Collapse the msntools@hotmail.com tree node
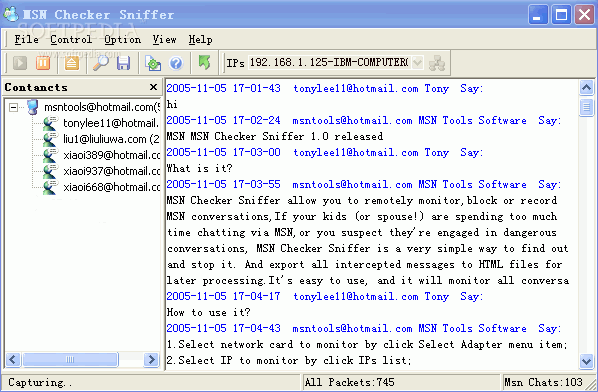This screenshot has height=392, width=598. click(x=13, y=108)
